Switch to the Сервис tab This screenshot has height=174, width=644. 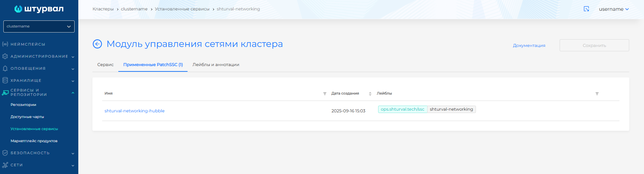coord(105,65)
